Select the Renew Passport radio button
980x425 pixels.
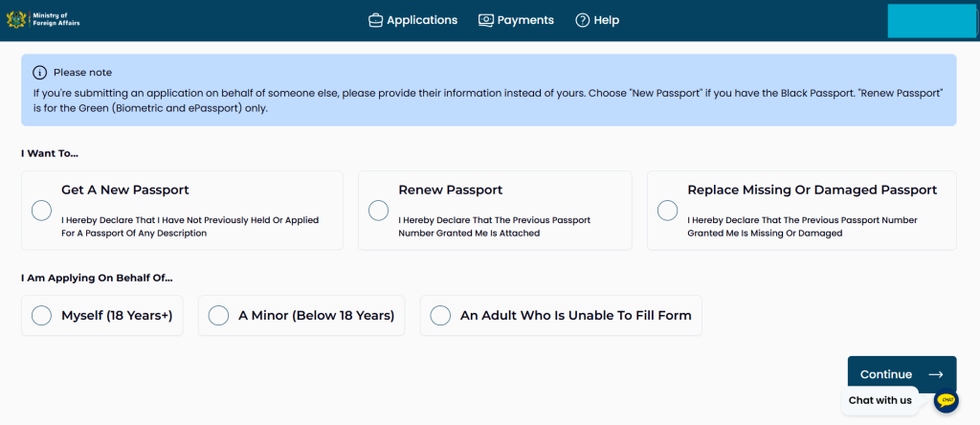tap(378, 211)
